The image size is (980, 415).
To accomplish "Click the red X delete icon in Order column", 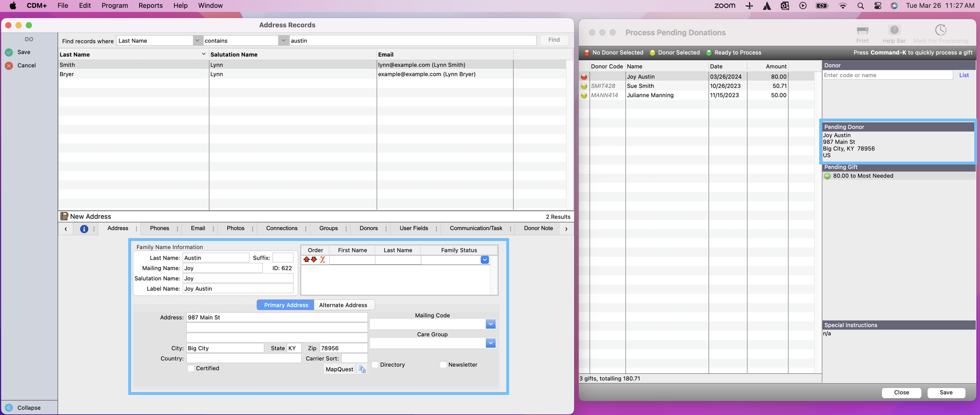I will pyautogui.click(x=323, y=260).
